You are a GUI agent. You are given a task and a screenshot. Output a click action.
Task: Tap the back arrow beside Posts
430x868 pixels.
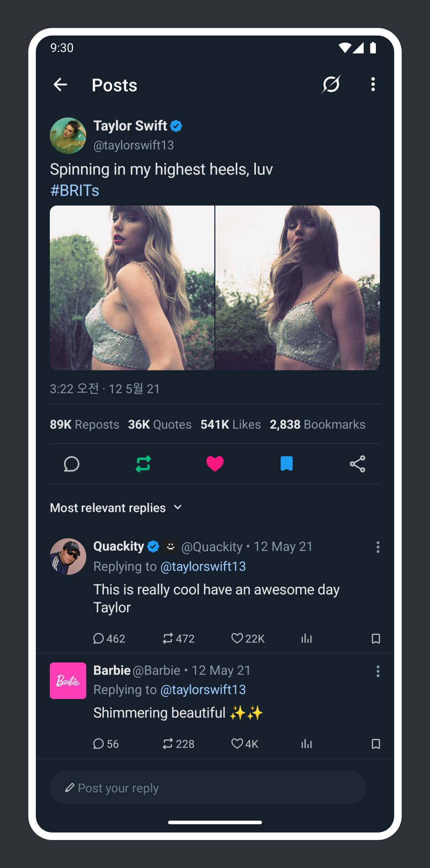click(x=60, y=85)
